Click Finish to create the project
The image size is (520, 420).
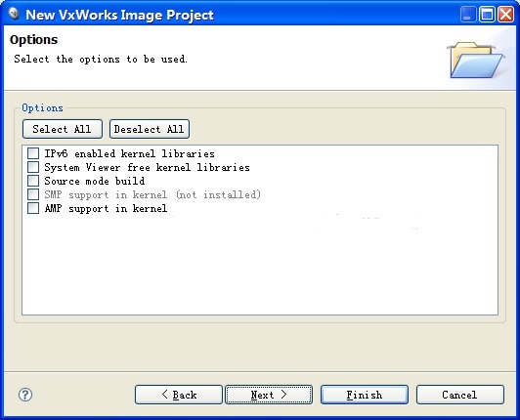point(365,395)
